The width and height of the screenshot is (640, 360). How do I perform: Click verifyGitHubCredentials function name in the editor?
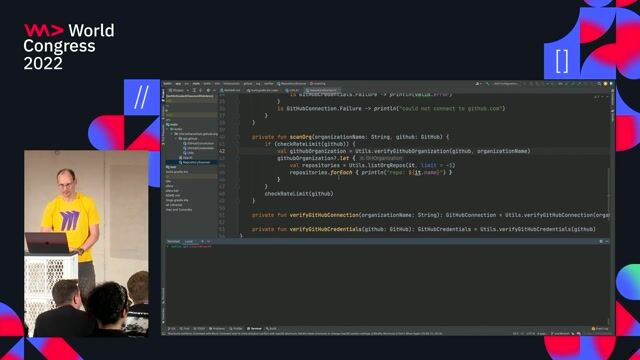click(326, 229)
